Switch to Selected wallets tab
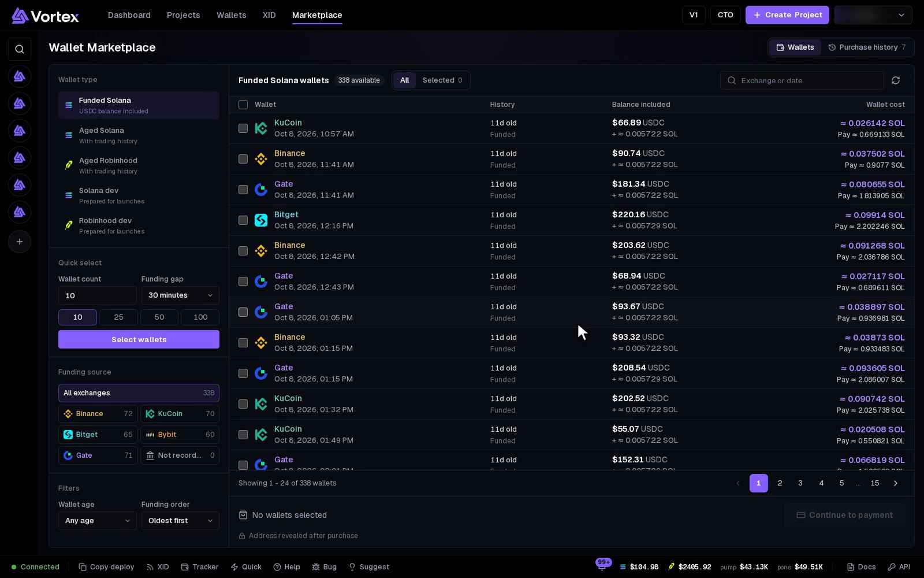 pyautogui.click(x=442, y=80)
